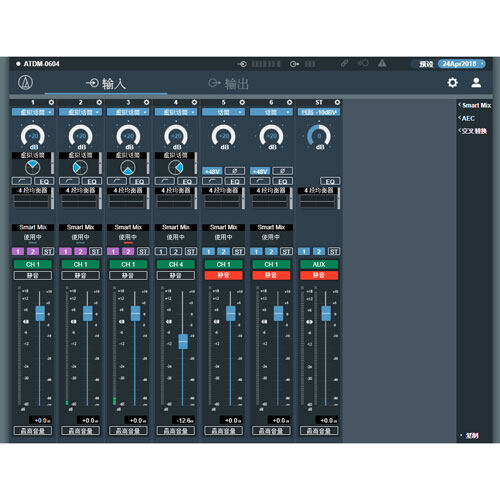Screen dimensions: 500x500
Task: Select the 输入 input tab
Action: [x=106, y=84]
